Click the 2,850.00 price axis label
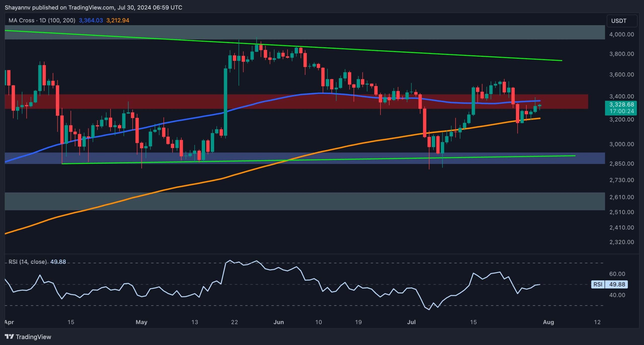The width and height of the screenshot is (644, 345). pyautogui.click(x=621, y=164)
